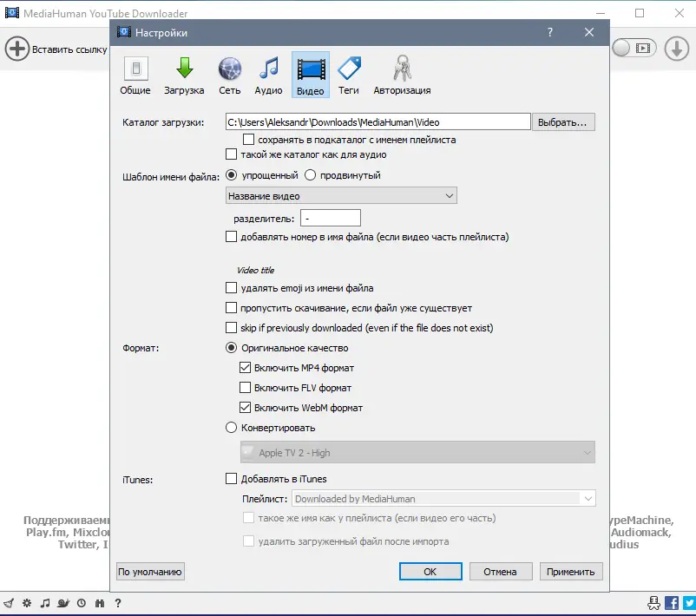Open the Название видео dropdown

click(340, 194)
